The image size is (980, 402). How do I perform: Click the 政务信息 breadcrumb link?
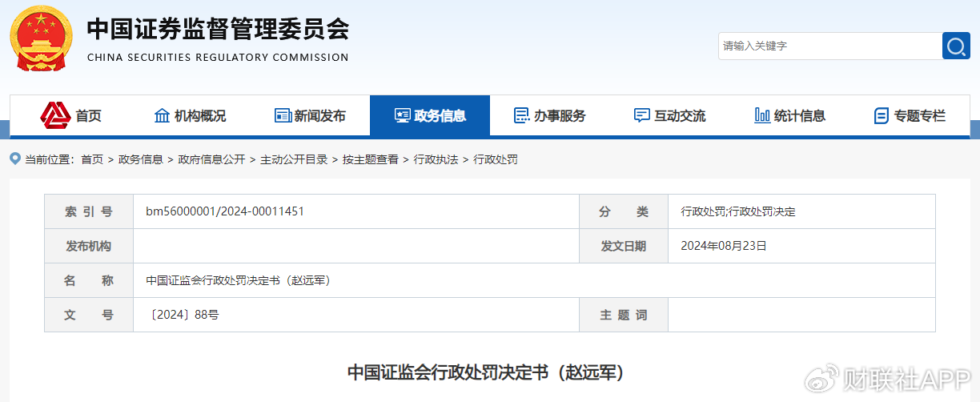click(141, 159)
